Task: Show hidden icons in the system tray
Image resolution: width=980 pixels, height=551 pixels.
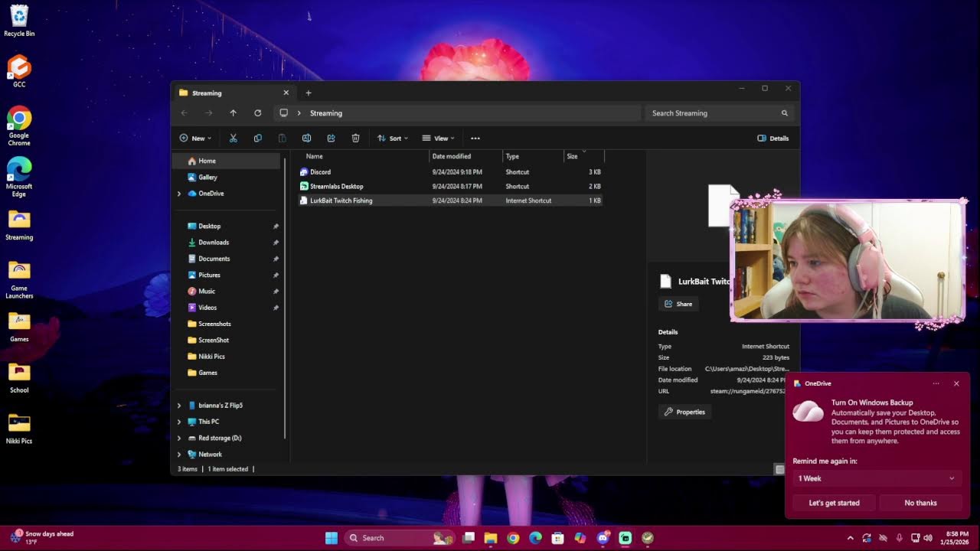Action: 850,538
